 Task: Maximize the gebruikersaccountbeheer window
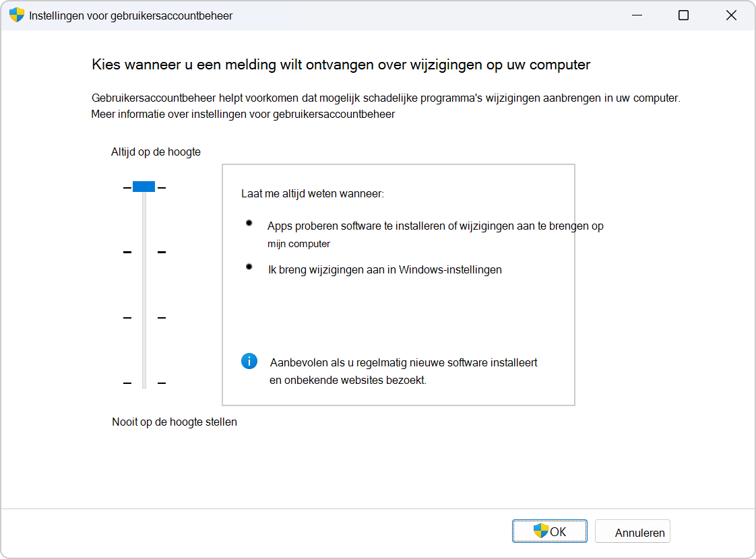683,15
